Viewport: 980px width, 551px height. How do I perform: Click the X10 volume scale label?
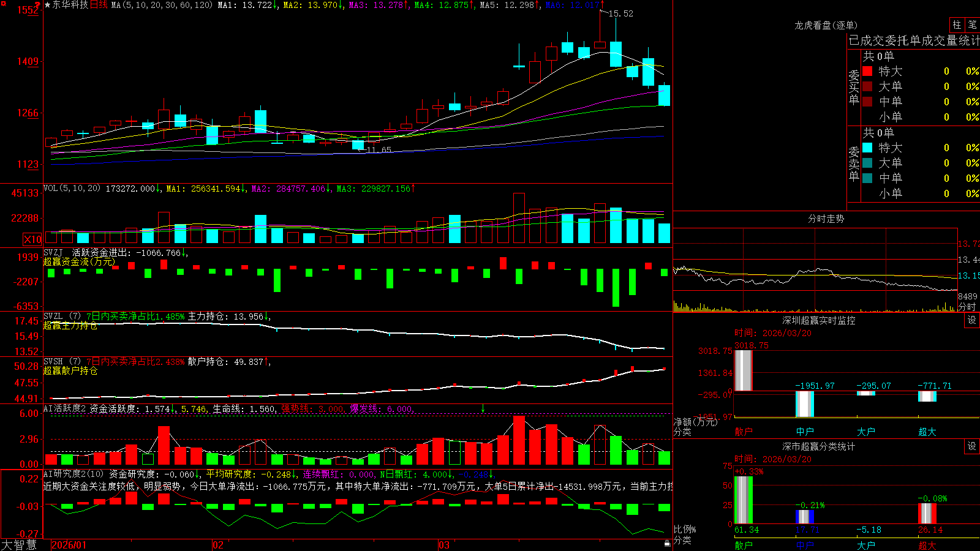pos(32,239)
